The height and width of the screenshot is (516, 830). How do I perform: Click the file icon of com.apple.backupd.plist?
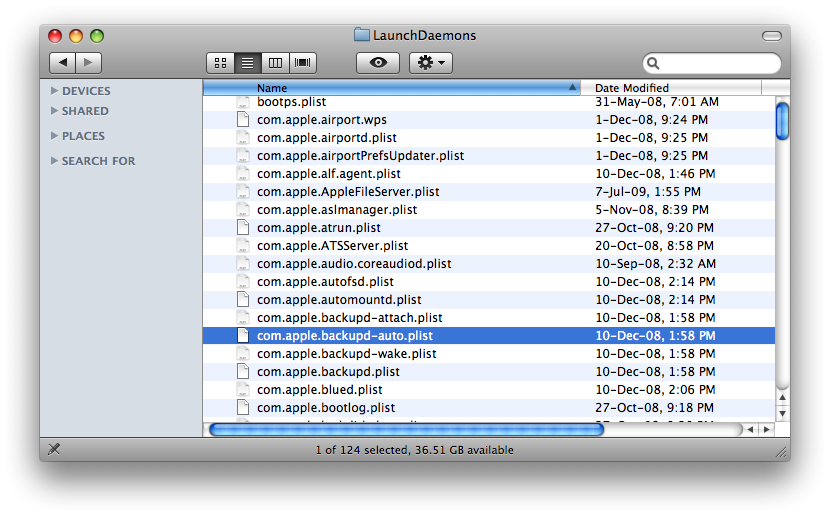pos(243,372)
